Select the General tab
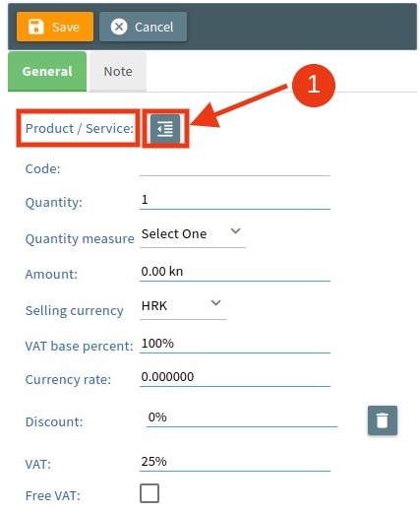The height and width of the screenshot is (513, 420). [x=47, y=72]
